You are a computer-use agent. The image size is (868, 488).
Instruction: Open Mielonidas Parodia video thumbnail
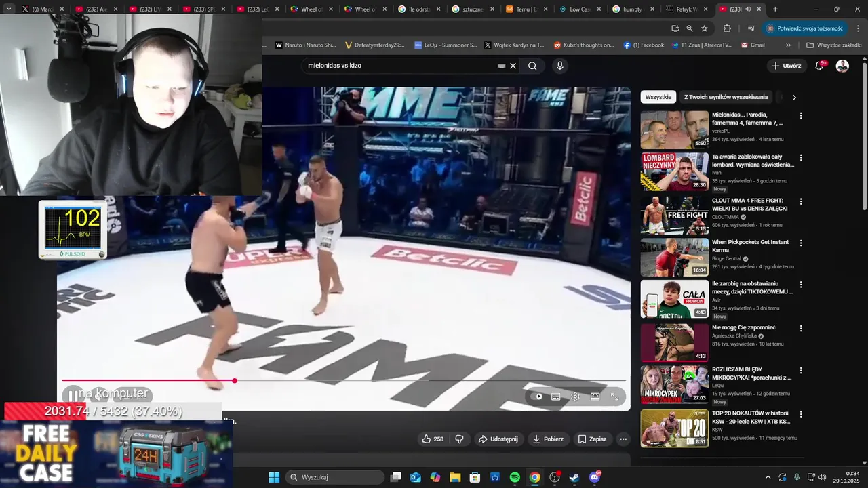(x=675, y=130)
